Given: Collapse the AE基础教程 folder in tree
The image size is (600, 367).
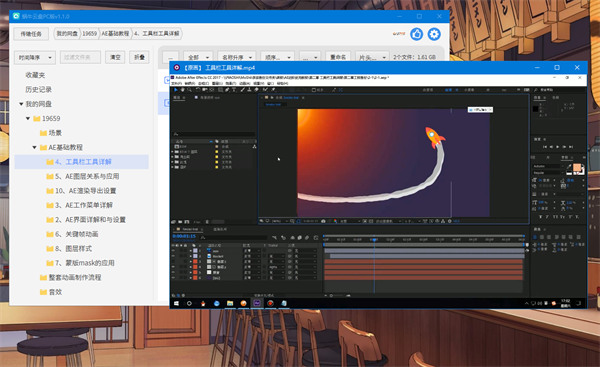Looking at the screenshot, I should 34,147.
